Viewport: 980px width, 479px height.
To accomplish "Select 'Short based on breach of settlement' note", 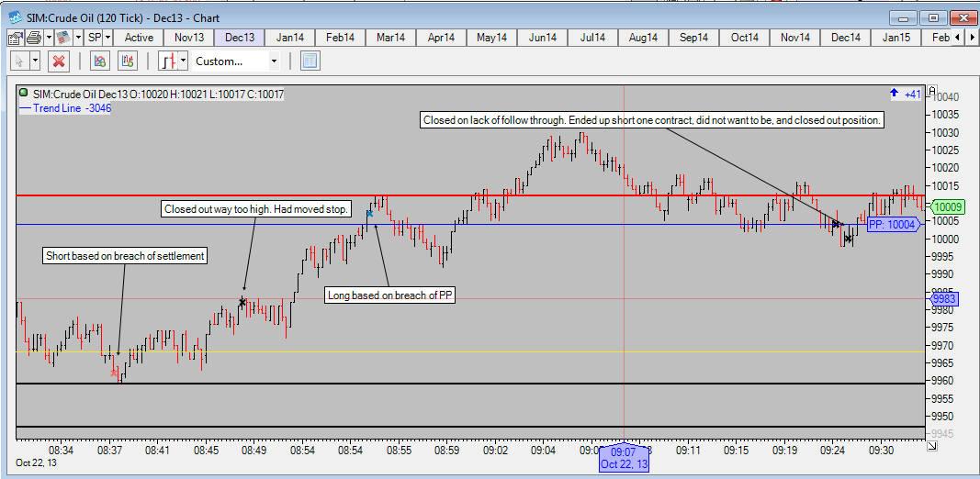I will (x=125, y=255).
